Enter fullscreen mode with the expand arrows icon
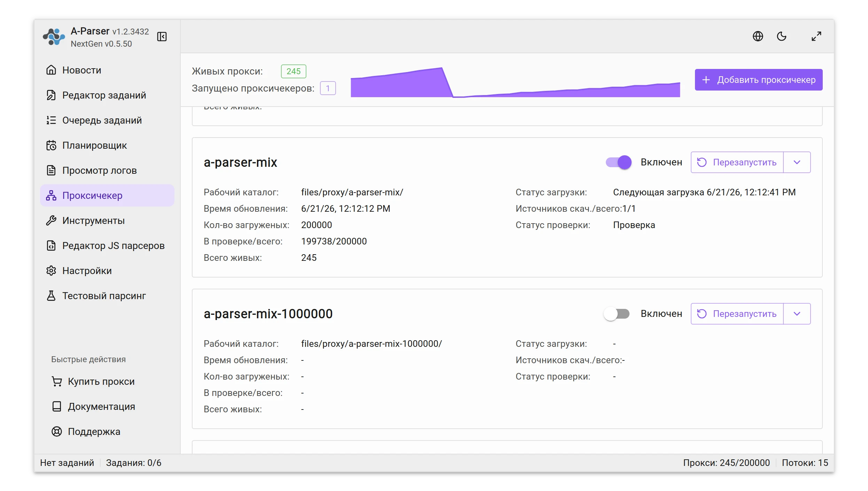Screen dimensions: 868x491 point(816,36)
